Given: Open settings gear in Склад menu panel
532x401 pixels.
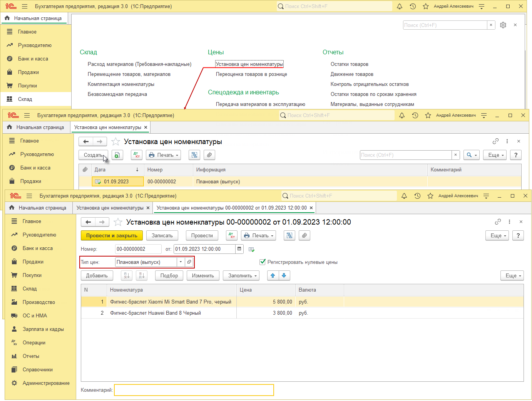Looking at the screenshot, I should click(503, 25).
